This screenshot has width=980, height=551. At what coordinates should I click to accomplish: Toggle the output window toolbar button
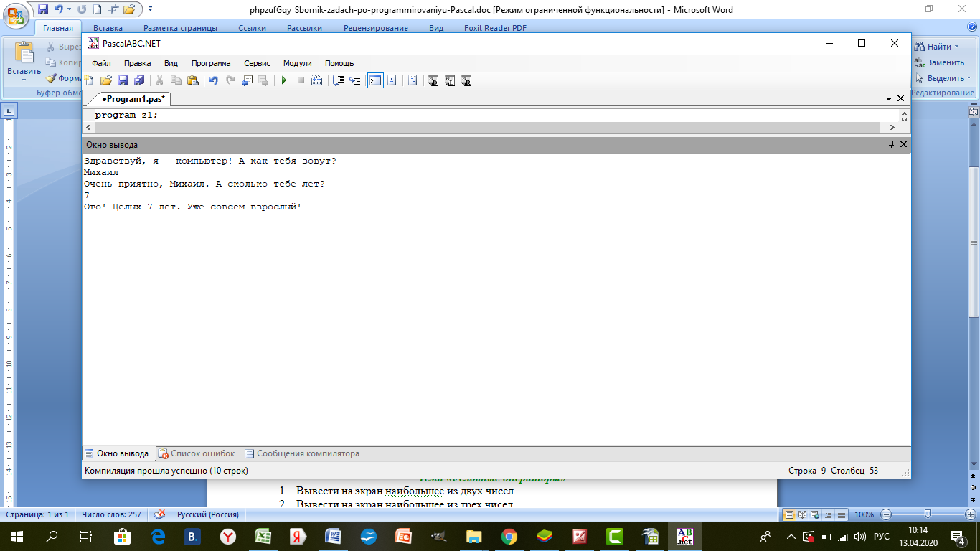point(375,80)
